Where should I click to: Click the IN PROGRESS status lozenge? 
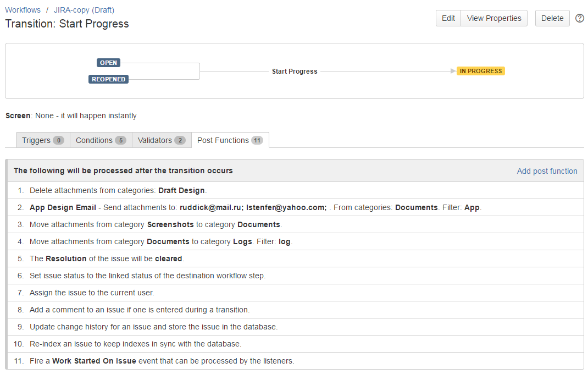click(480, 71)
